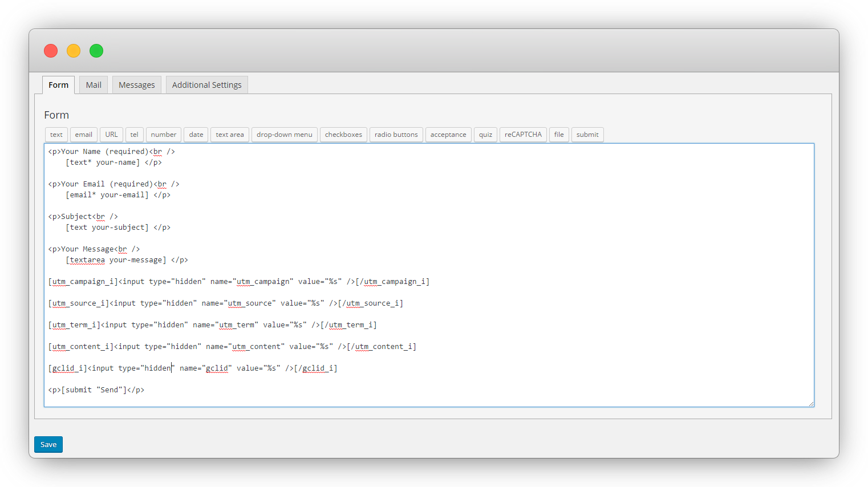Click the Form tab
Image resolution: width=868 pixels, height=487 pixels.
tap(58, 85)
